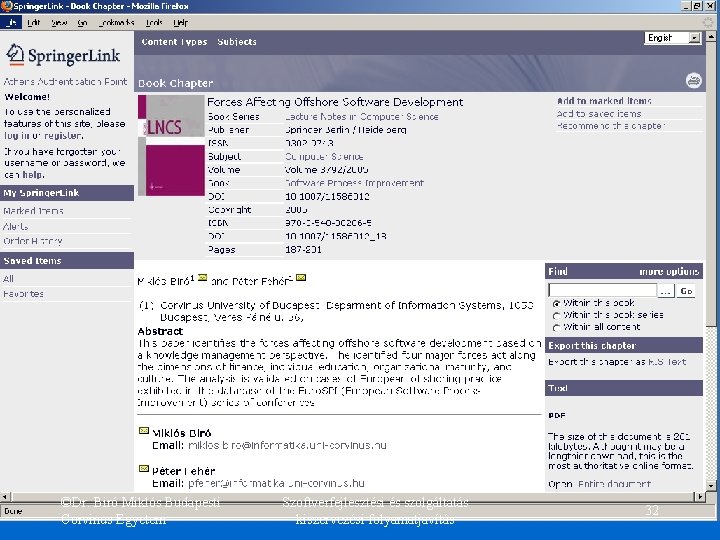Open 'Lecture Notes in Computer Science' series link
Viewport: 720px width, 540px height.
click(361, 117)
